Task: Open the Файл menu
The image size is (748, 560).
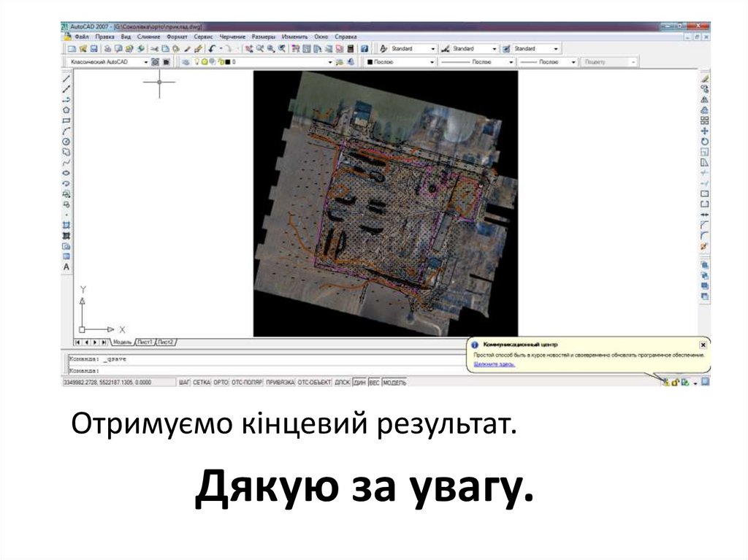Action: (x=82, y=37)
